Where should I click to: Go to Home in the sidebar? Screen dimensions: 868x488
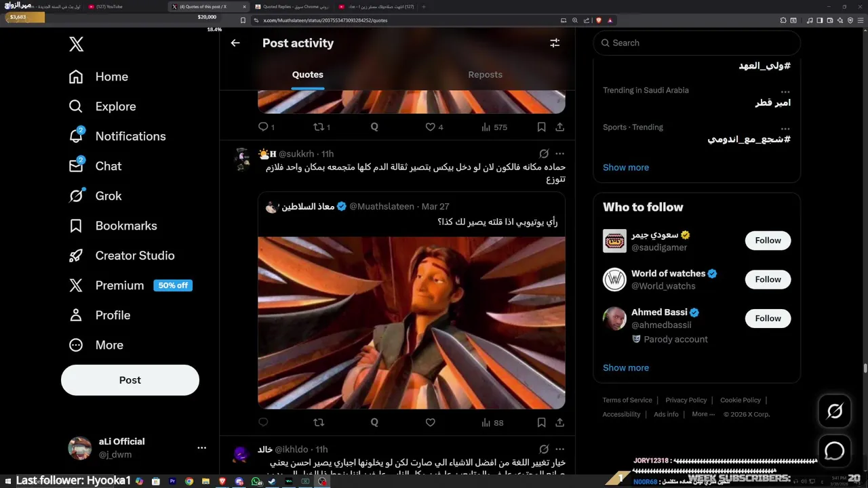pos(98,77)
